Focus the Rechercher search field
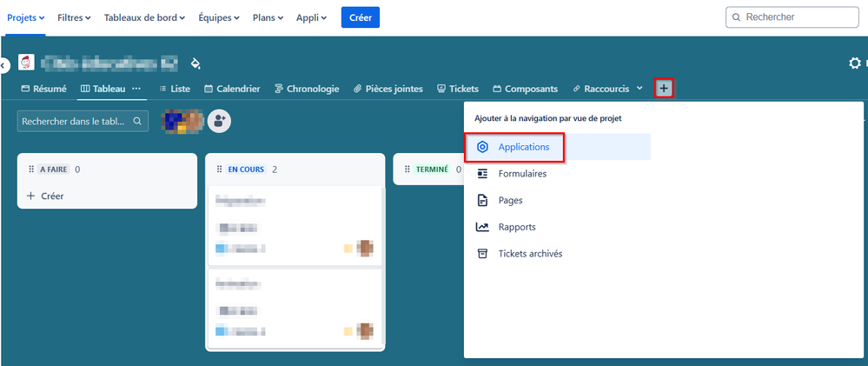The height and width of the screenshot is (366, 868). point(792,17)
